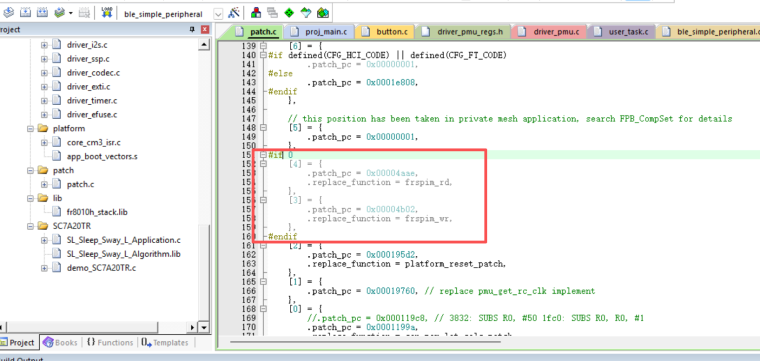Expand the driver_codec.c tree node
760x361 pixels.
pyautogui.click(x=44, y=73)
